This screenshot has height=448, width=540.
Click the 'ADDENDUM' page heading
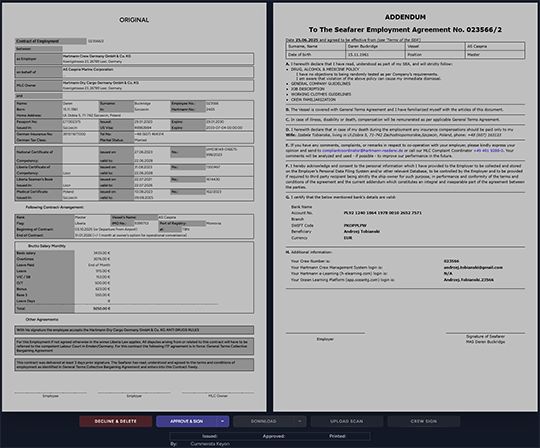tap(405, 17)
